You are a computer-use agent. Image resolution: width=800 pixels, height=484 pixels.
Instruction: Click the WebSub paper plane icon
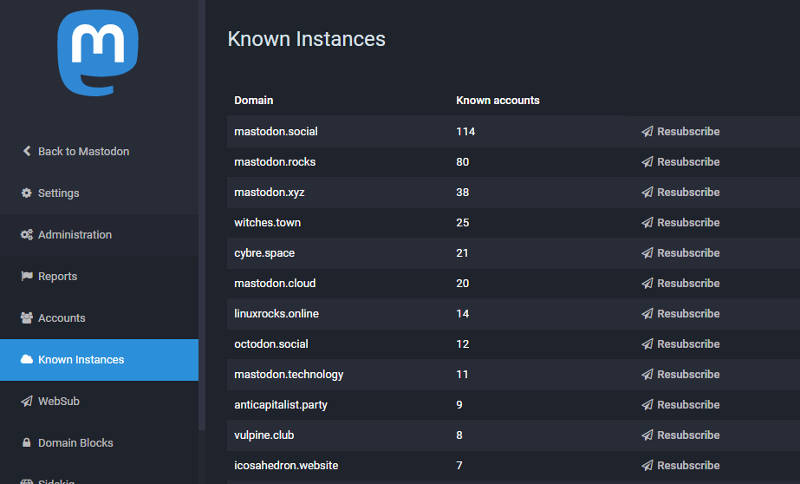pos(27,401)
